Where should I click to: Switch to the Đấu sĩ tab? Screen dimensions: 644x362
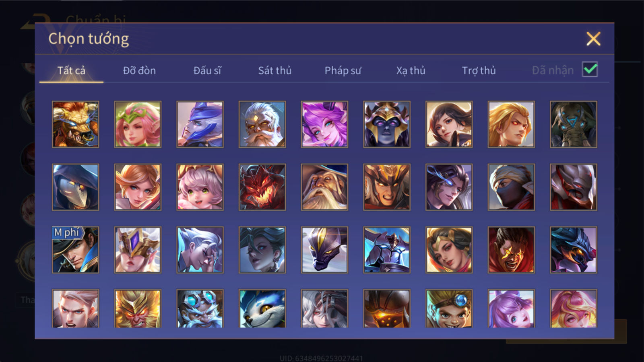point(207,70)
